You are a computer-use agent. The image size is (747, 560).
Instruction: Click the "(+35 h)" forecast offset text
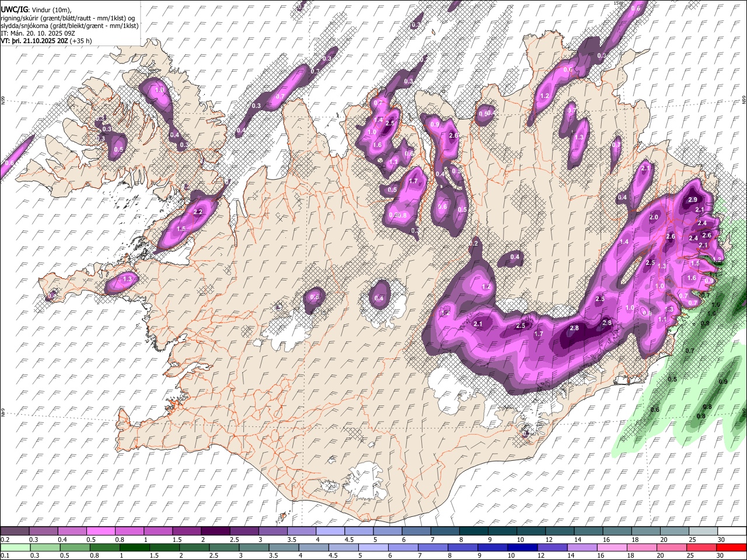(x=79, y=41)
